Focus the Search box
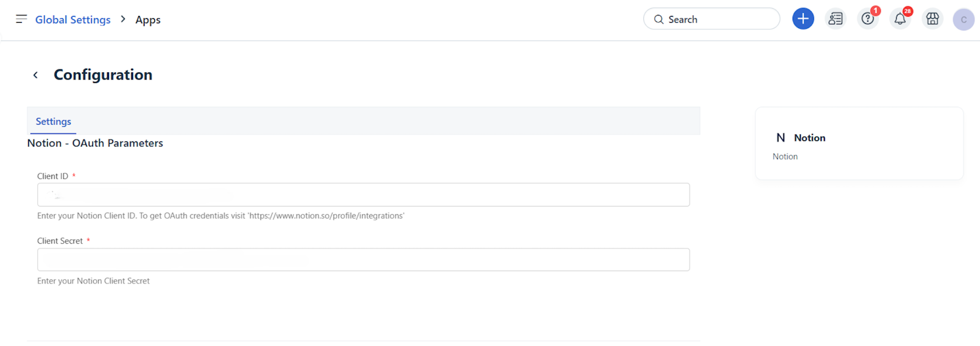 [712, 19]
